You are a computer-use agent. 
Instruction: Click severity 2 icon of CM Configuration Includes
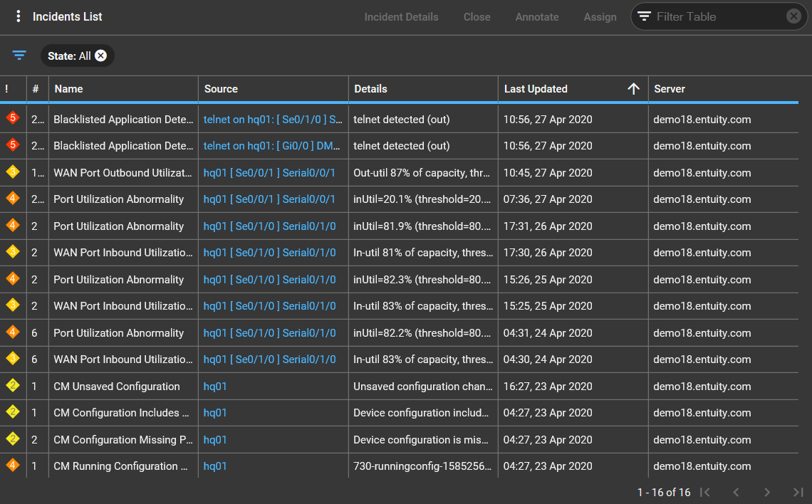coord(13,412)
